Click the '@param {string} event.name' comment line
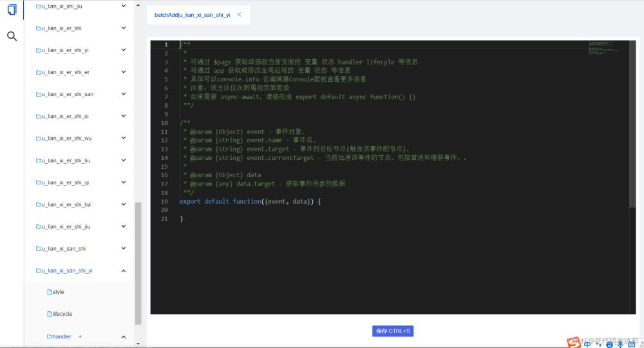This screenshot has height=348, width=644. [250, 140]
